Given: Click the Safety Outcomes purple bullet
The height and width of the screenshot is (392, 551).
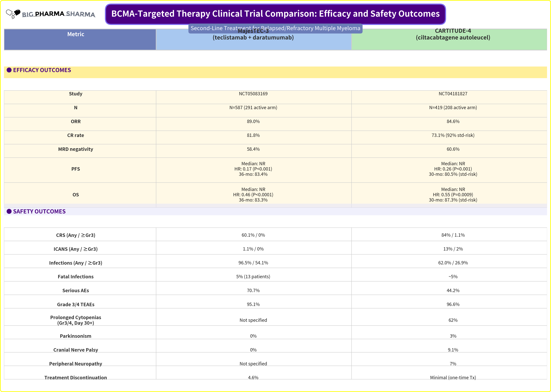Looking at the screenshot, I should (x=9, y=211).
